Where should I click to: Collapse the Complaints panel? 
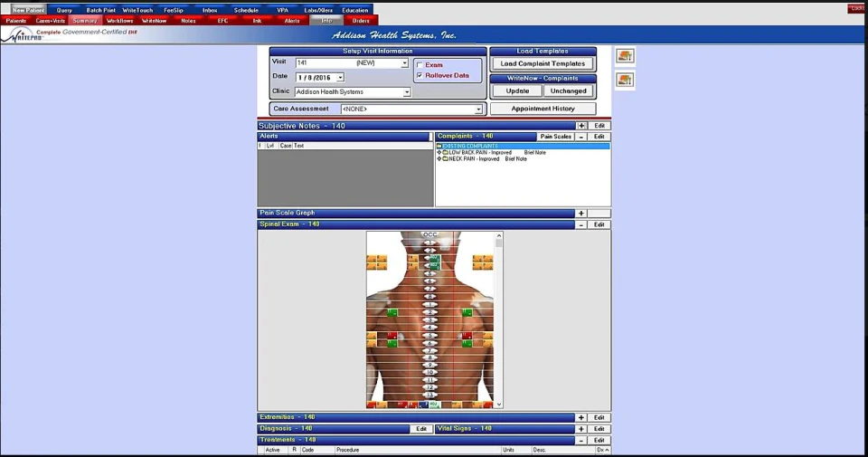click(581, 137)
